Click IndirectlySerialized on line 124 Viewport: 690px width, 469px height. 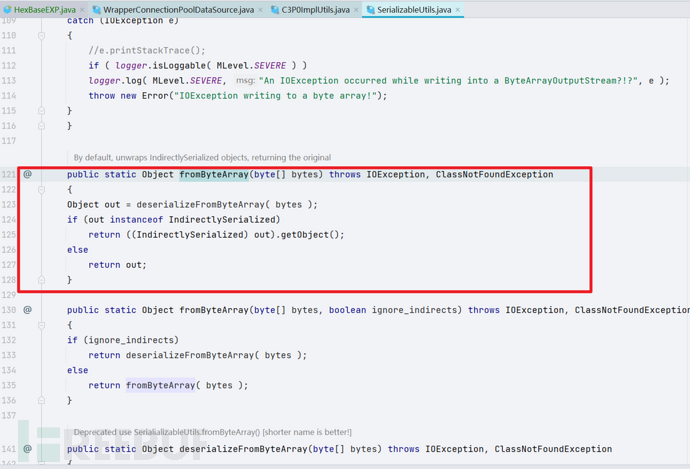pyautogui.click(x=222, y=220)
